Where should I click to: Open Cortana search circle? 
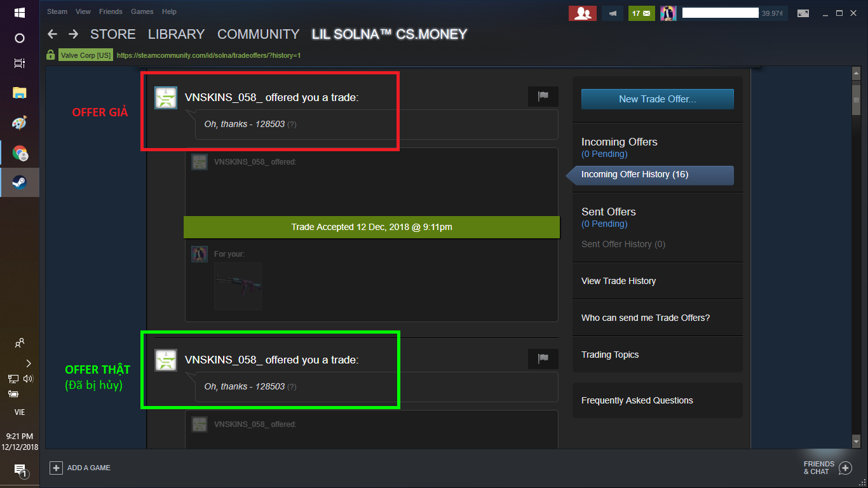[x=19, y=38]
